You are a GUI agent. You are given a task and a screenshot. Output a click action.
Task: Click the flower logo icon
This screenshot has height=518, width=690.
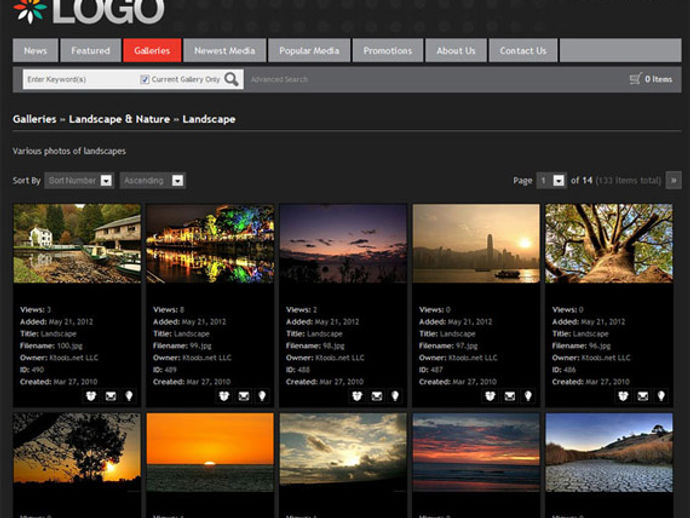click(30, 10)
